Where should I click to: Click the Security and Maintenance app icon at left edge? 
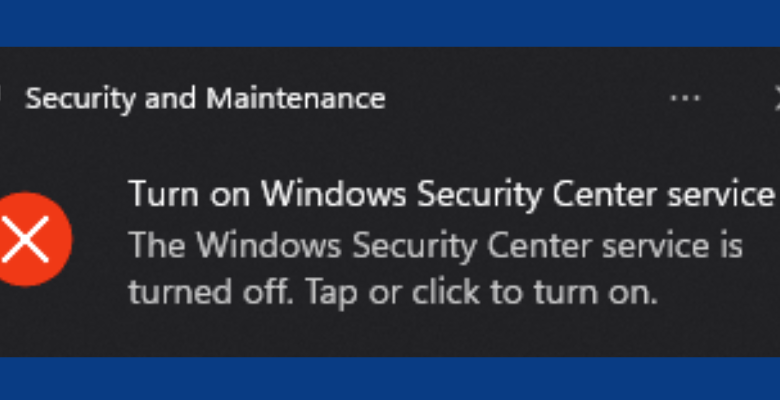tap(3, 98)
